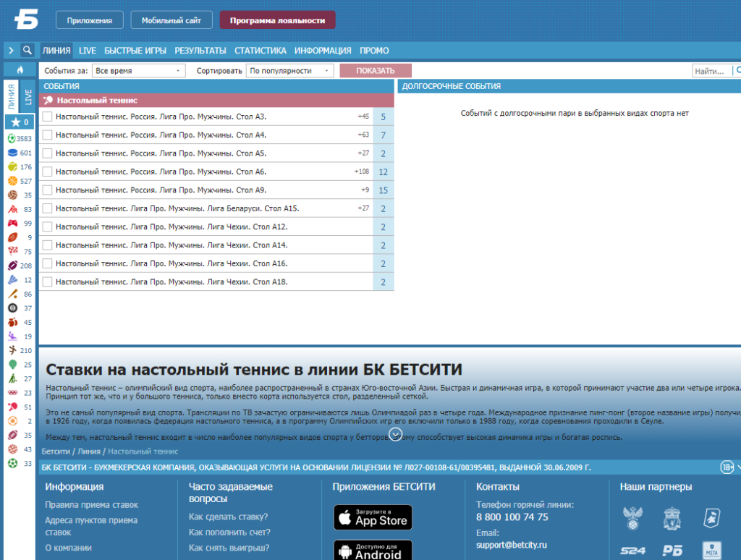Open search via the magnifier icon in the navbar
The width and height of the screenshot is (741, 560).
27,50
